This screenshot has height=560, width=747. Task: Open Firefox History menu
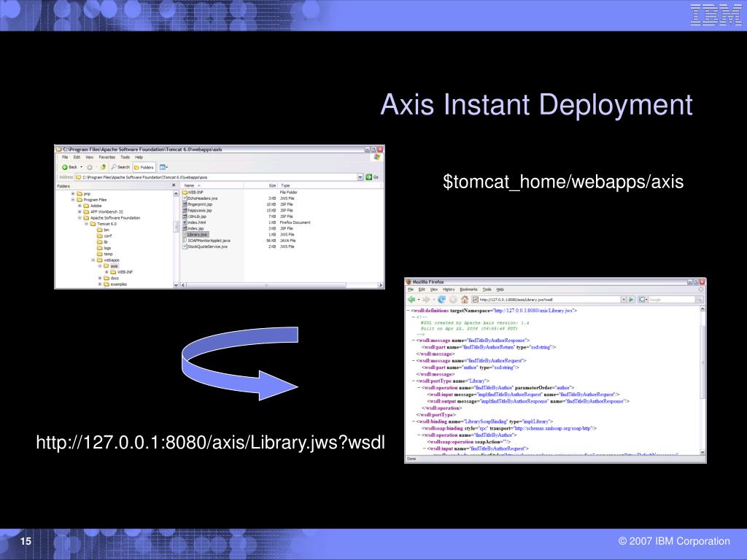click(449, 289)
